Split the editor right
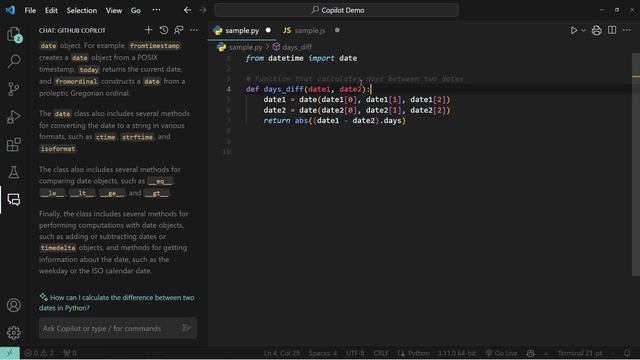This screenshot has height=360, width=640. pyautogui.click(x=612, y=30)
